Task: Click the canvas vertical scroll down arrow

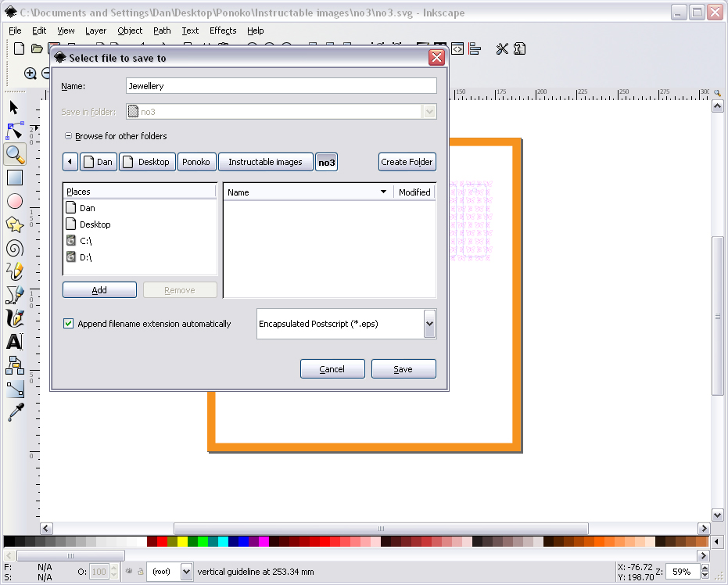Action: (717, 515)
